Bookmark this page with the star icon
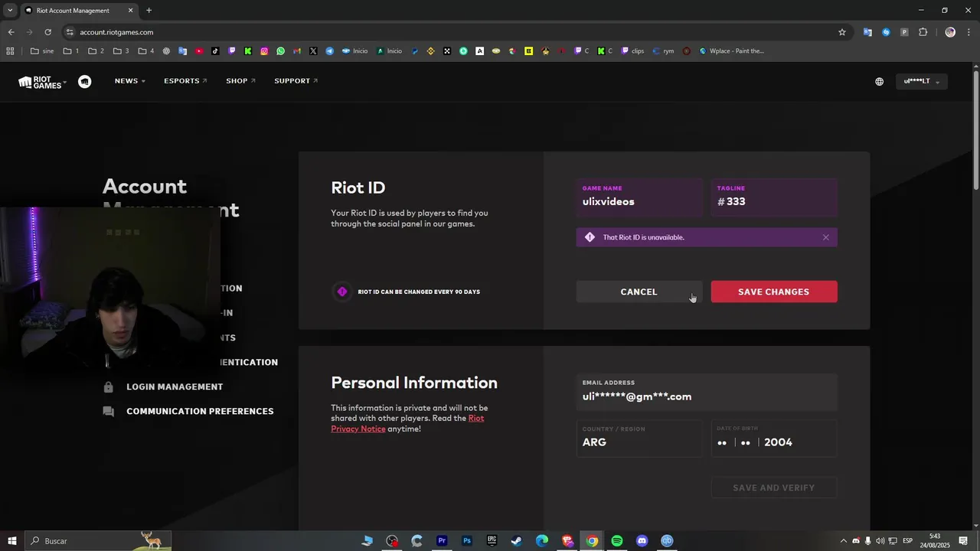The height and width of the screenshot is (551, 980). [x=842, y=32]
